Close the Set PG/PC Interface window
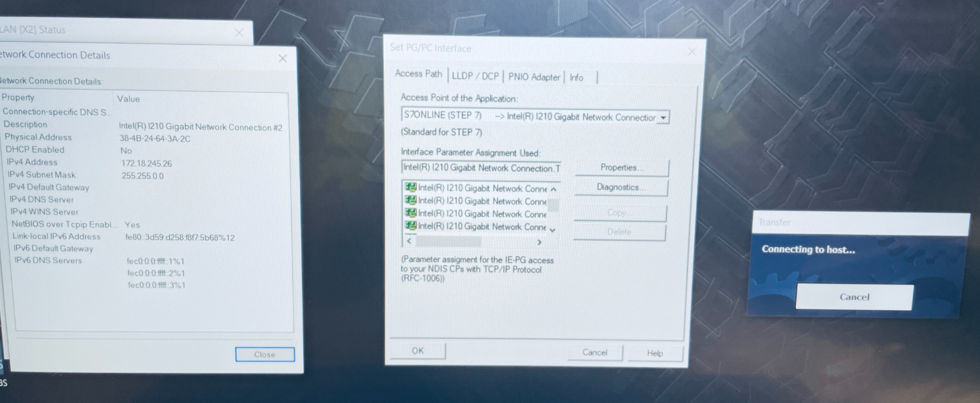Screen dimensions: 980x403 point(692,52)
